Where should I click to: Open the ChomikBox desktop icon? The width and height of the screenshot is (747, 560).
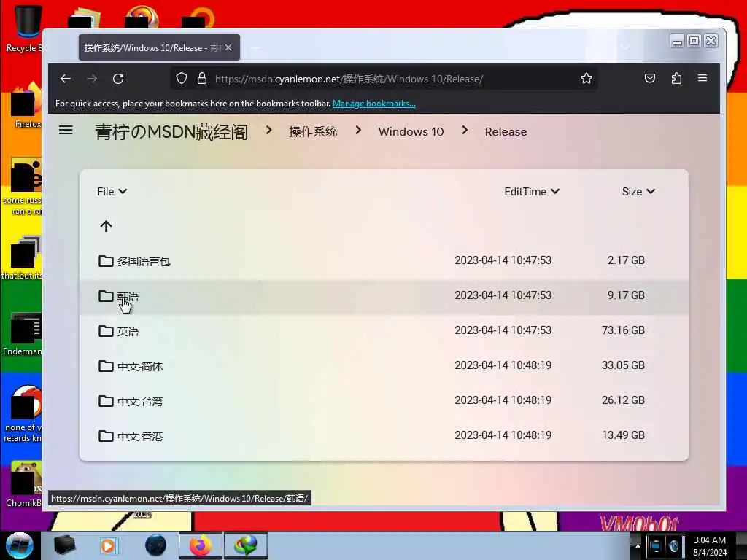24,483
